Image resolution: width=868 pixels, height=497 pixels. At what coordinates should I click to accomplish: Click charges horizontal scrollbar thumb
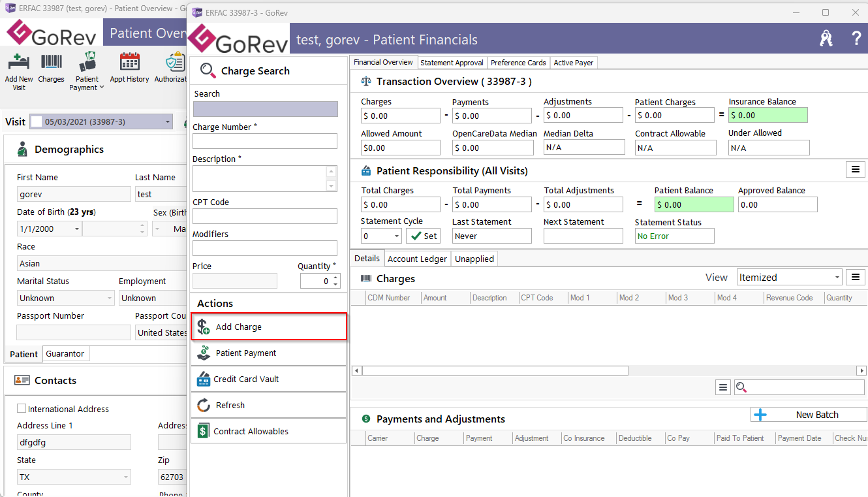495,370
